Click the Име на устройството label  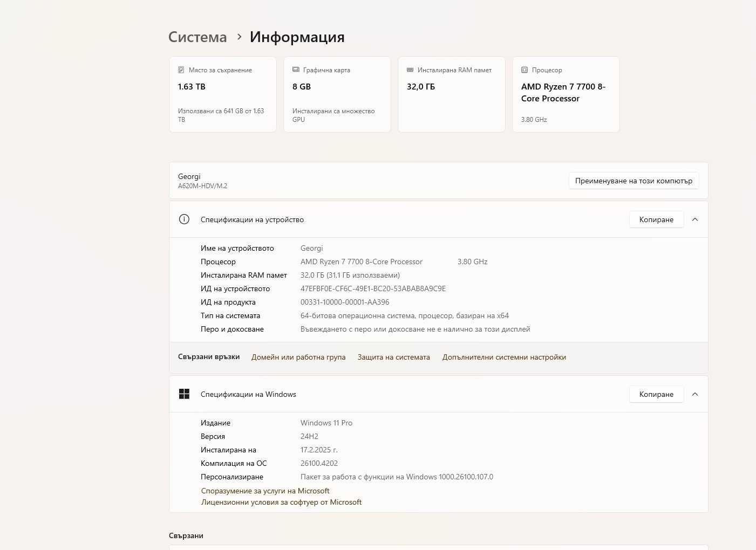point(237,248)
